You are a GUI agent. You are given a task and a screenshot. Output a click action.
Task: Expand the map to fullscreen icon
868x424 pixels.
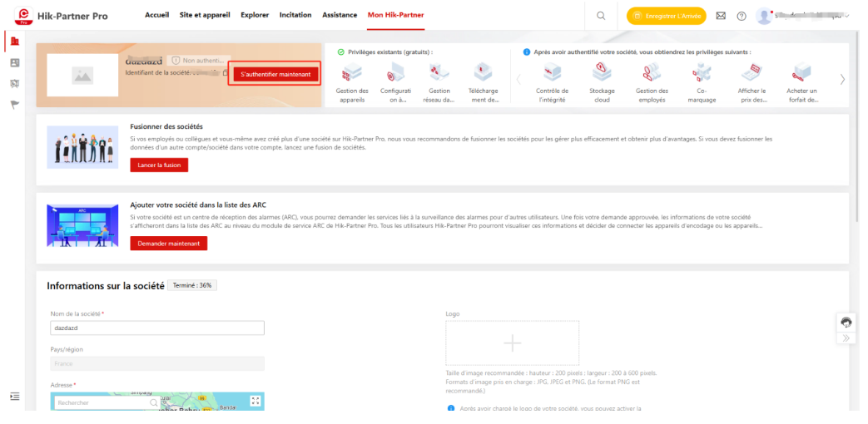click(255, 402)
